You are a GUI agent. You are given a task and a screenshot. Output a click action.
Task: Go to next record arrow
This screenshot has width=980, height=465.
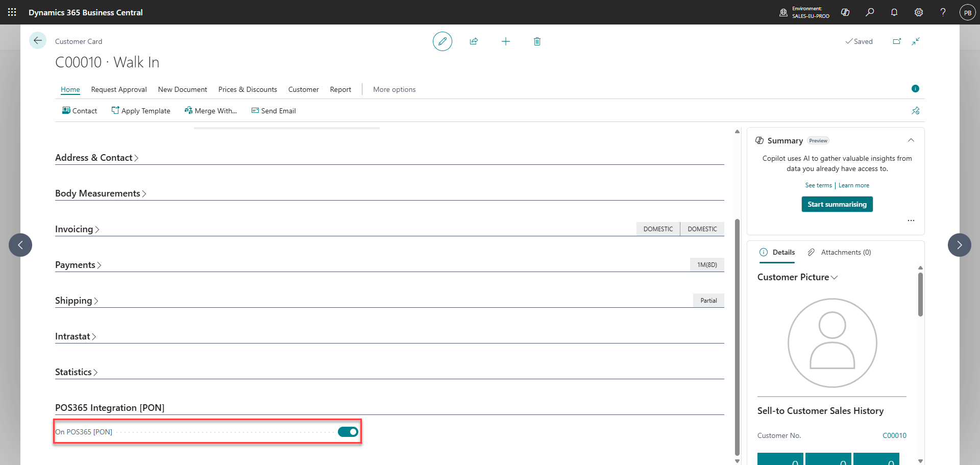pos(960,245)
